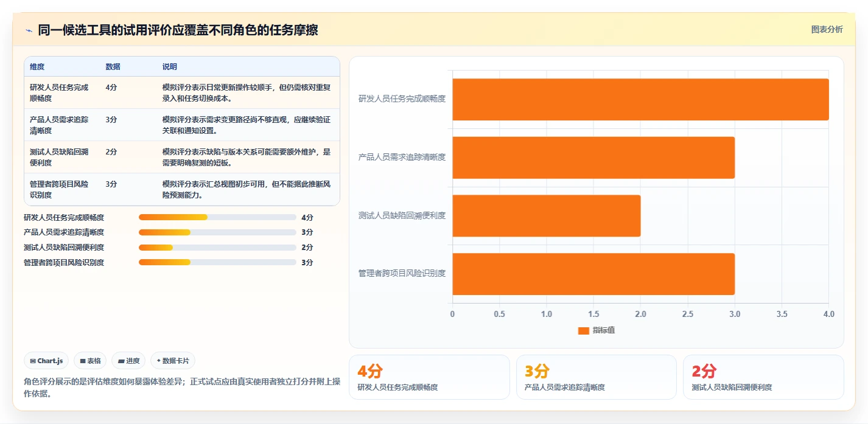Select the Chart.js tag chip
The image size is (868, 424).
point(47,361)
